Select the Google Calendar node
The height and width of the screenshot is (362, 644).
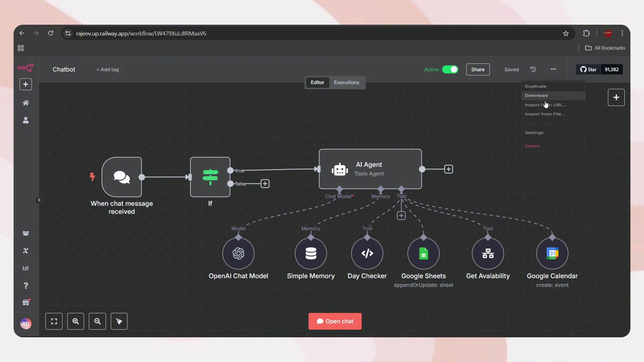tap(552, 253)
